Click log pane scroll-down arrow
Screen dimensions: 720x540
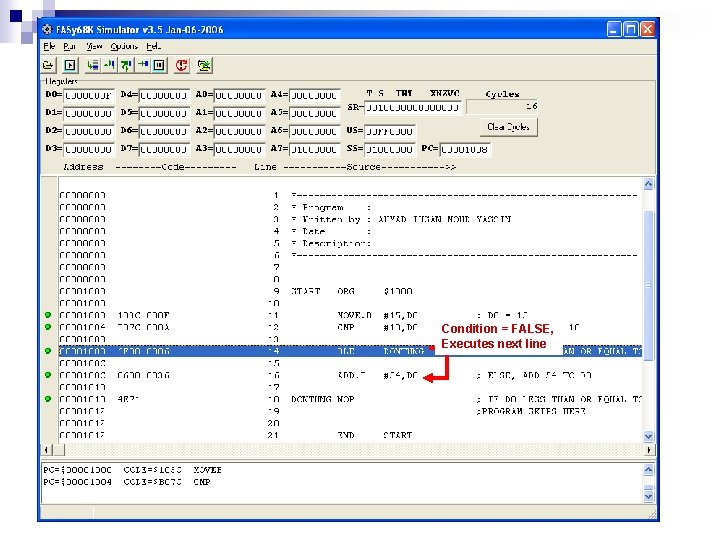click(648, 496)
